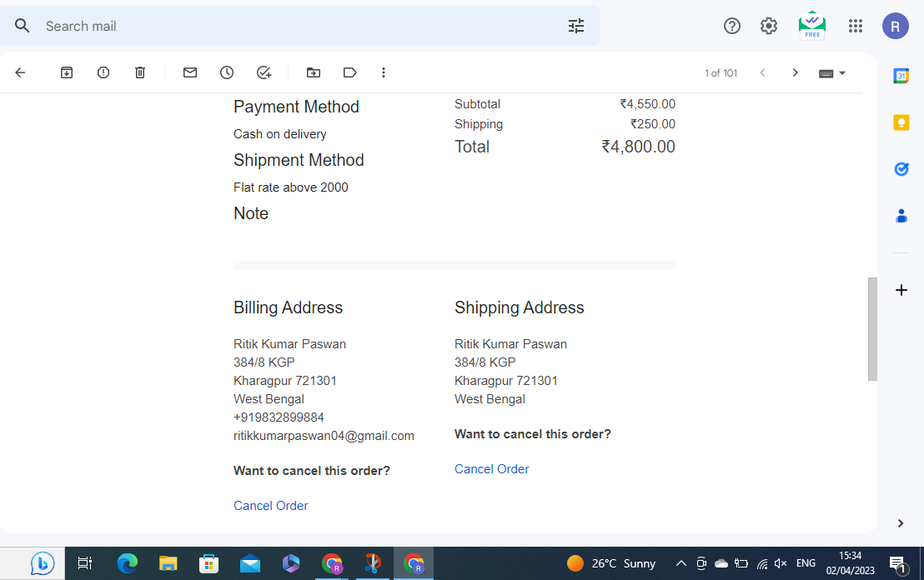Snooze this email with the clock icon

tap(227, 72)
